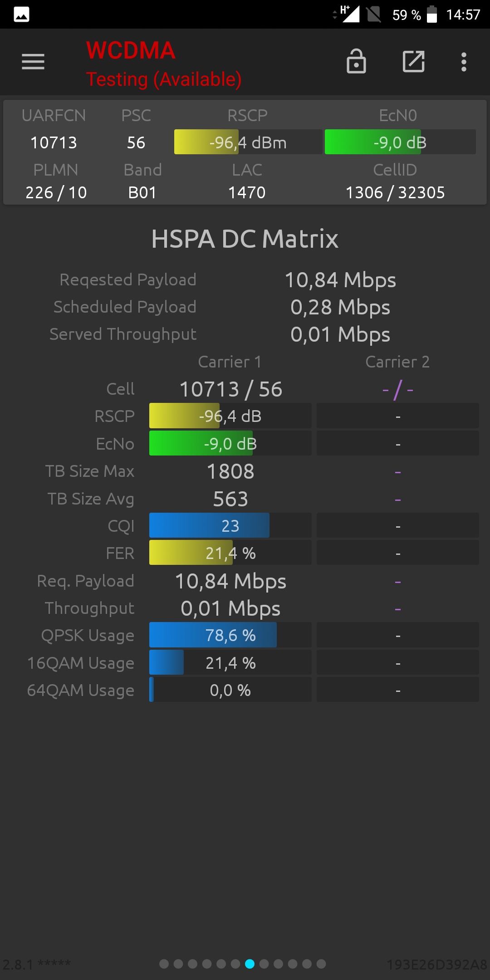Tap the QPSK Usage 78,6 % bar
Screen dimensions: 490x980
point(230,635)
